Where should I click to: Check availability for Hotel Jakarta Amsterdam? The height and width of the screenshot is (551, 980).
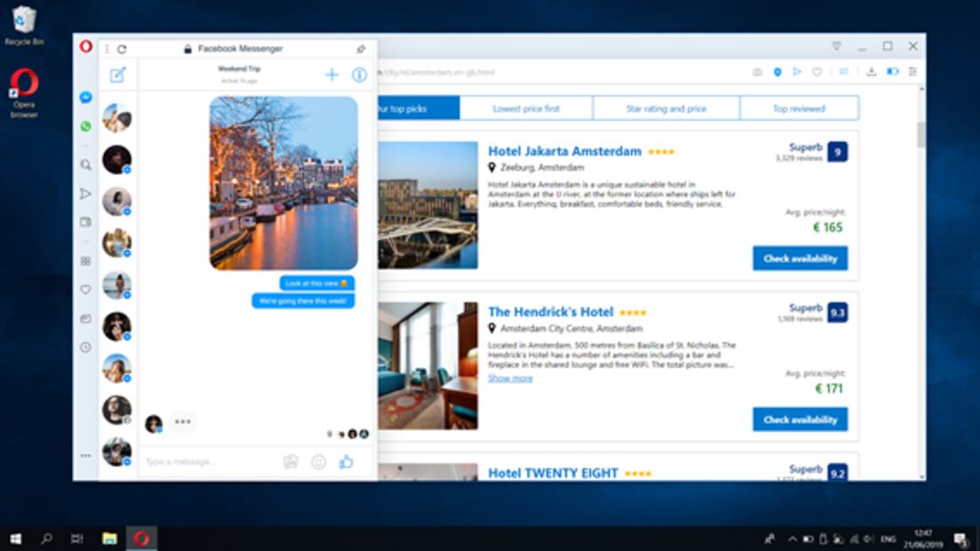pyautogui.click(x=799, y=259)
